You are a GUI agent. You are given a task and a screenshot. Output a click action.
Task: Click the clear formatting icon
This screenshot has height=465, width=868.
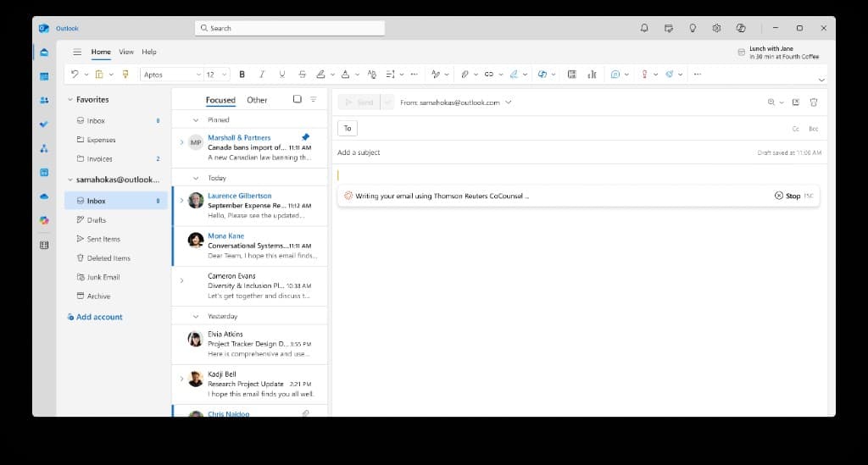pyautogui.click(x=372, y=74)
